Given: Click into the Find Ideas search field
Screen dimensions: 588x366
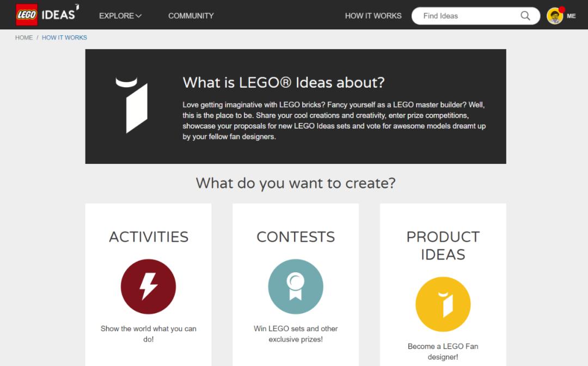Looking at the screenshot, I should pyautogui.click(x=465, y=16).
